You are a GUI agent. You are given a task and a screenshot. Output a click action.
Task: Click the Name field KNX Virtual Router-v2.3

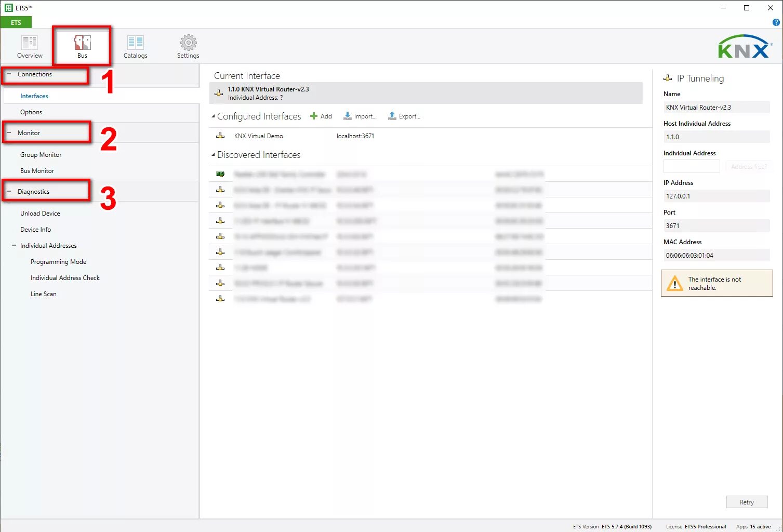(716, 107)
